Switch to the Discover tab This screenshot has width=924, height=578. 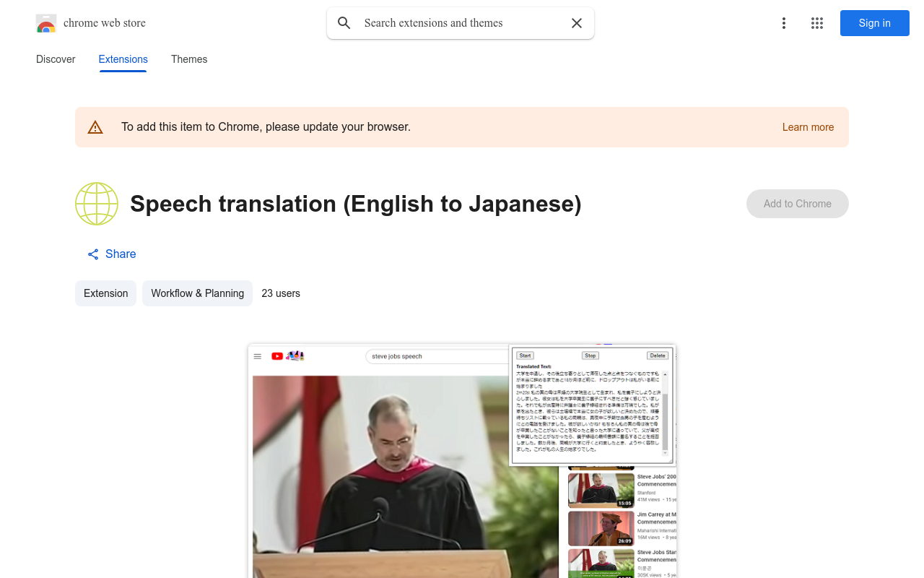[56, 59]
